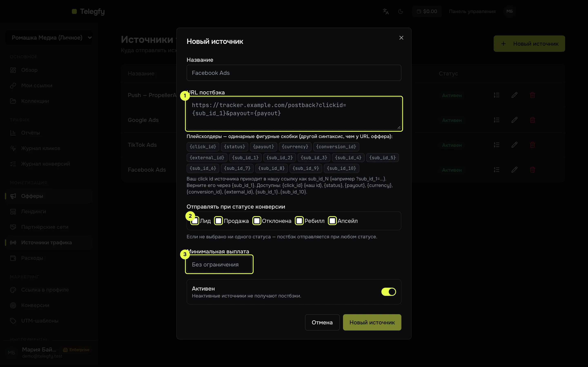The width and height of the screenshot is (588, 367).
Task: Close the Новый источник dialog with X
Action: (401, 38)
